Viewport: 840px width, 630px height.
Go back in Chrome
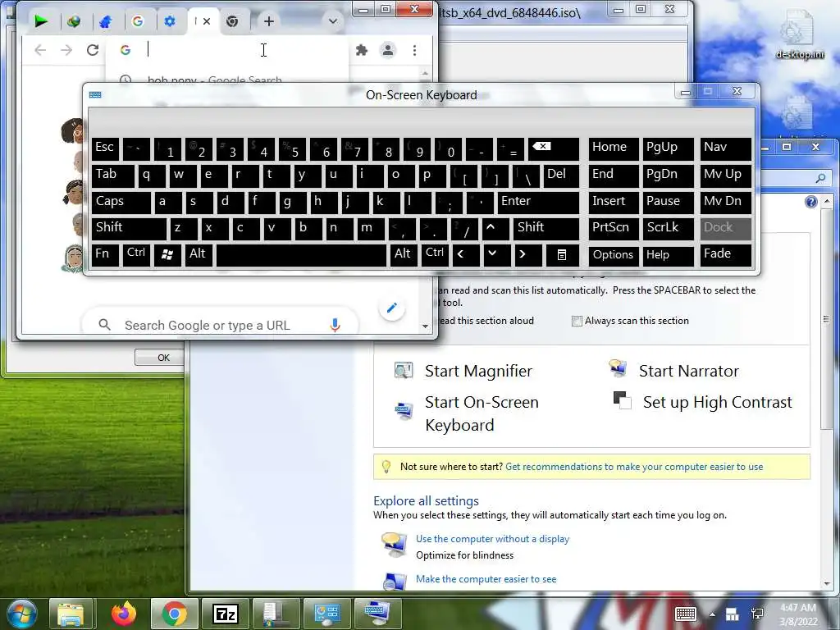pyautogui.click(x=40, y=50)
